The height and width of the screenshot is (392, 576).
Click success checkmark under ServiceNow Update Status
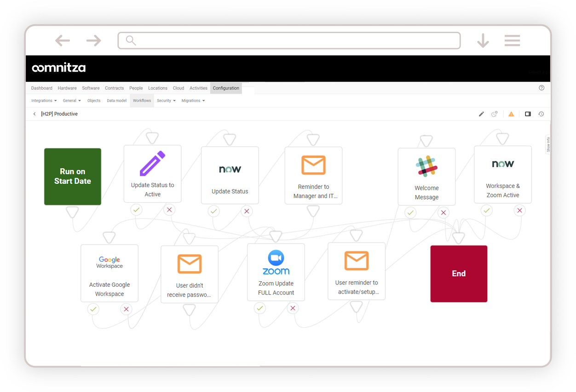point(213,211)
